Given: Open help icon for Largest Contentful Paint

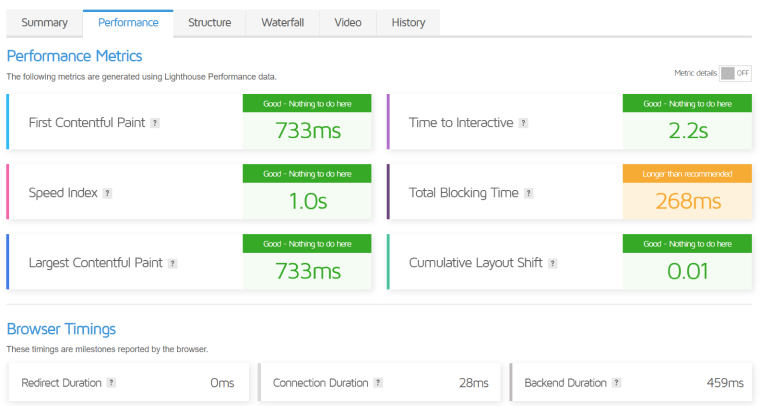Looking at the screenshot, I should 172,263.
